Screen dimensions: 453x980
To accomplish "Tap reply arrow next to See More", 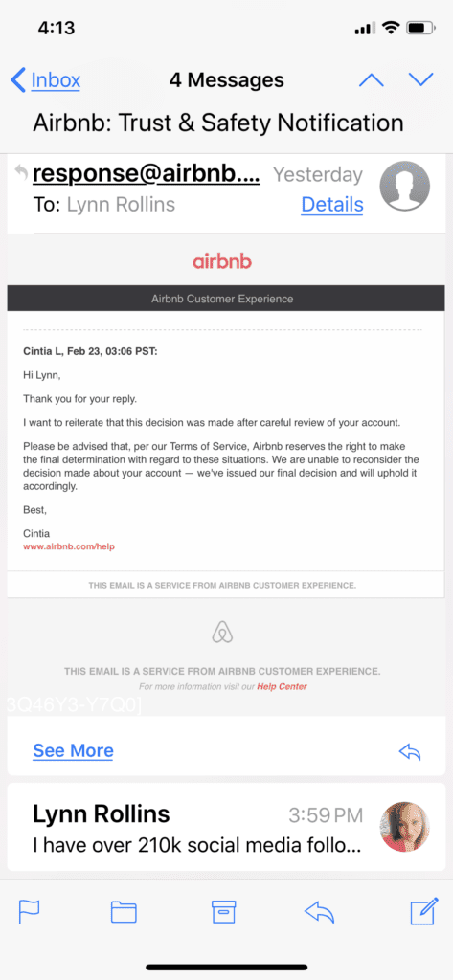I will (x=410, y=752).
